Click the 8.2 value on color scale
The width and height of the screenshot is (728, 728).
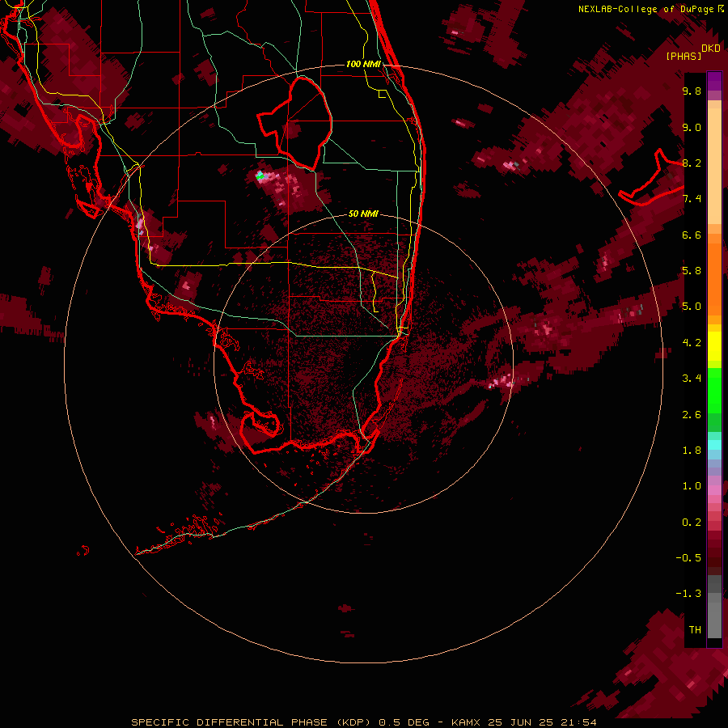click(692, 163)
